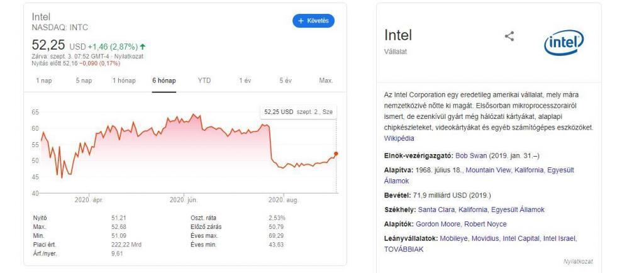Viewport: 644px width, 273px height.
Task: Open the Bob Swan link
Action: pyautogui.click(x=470, y=154)
